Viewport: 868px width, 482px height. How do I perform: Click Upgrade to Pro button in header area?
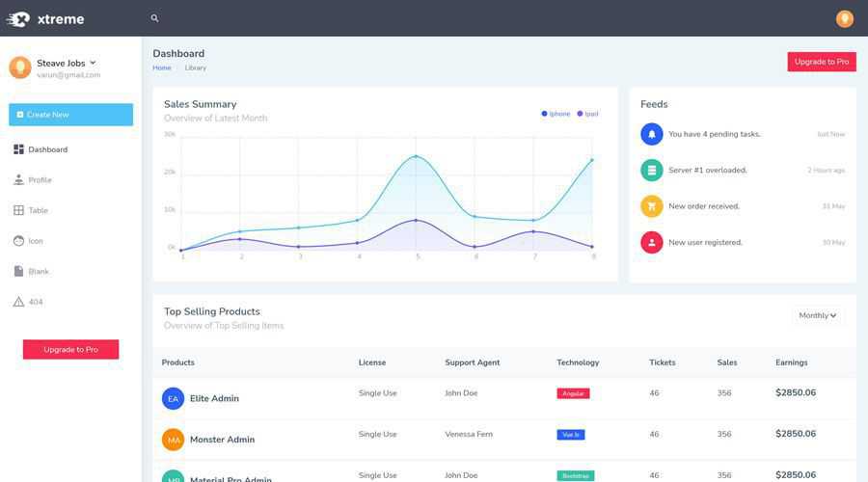click(x=821, y=62)
